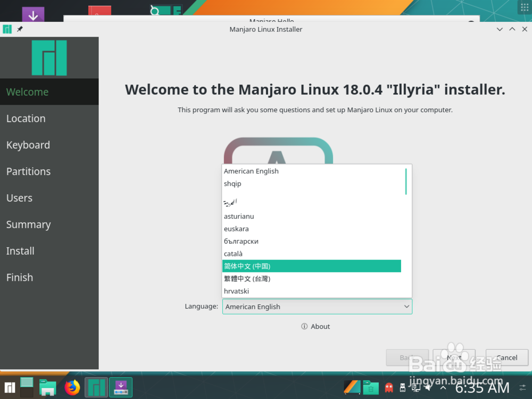The width and height of the screenshot is (532, 399).
Task: Click Partitions step in the sidebar
Action: (x=49, y=171)
